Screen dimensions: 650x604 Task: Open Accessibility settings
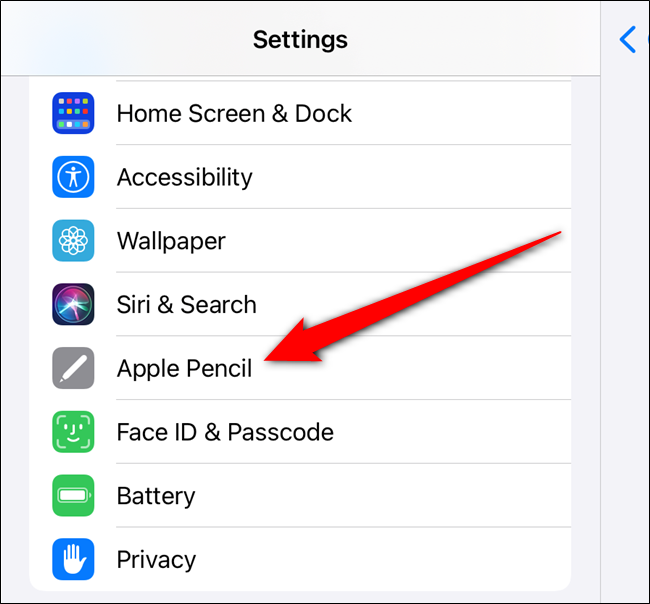point(300,177)
